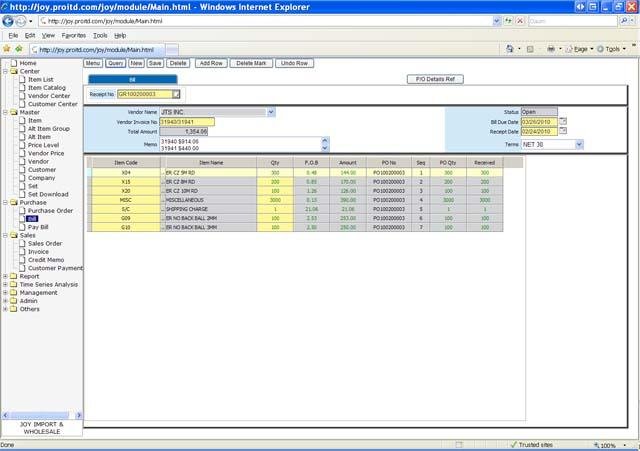Click the Delete Mark button
640x451 pixels.
[251, 63]
